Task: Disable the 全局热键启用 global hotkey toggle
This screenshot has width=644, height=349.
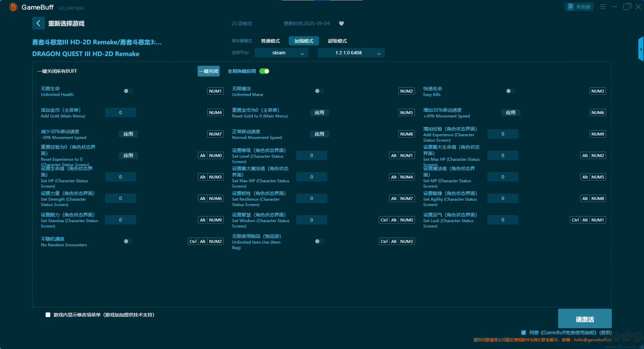Action: coord(264,71)
